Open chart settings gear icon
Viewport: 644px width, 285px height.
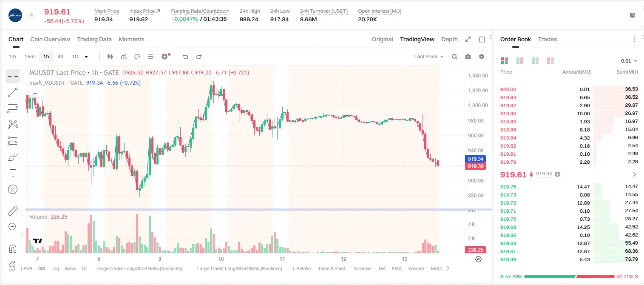point(482,57)
